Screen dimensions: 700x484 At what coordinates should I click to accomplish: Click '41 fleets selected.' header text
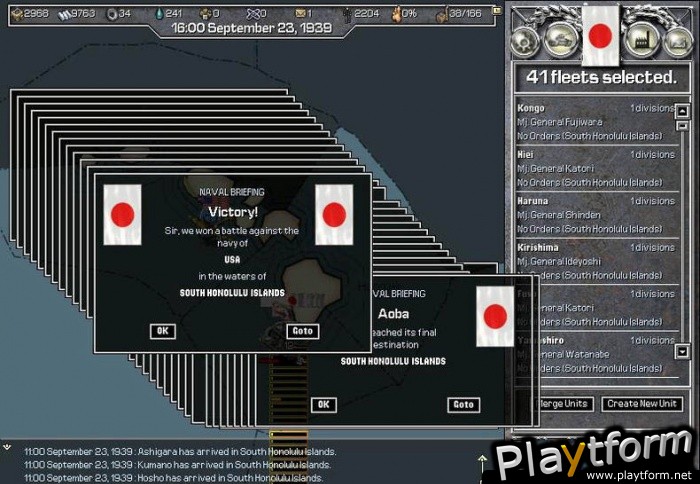[x=601, y=77]
